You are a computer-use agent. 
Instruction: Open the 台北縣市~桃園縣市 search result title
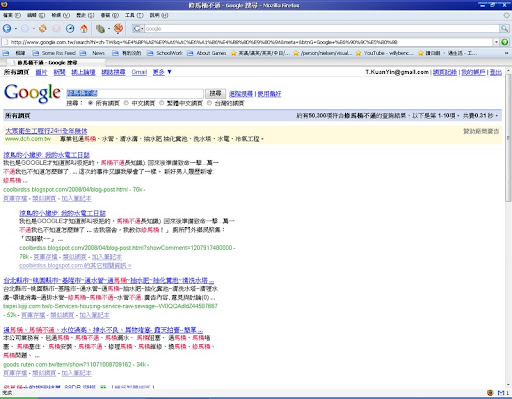(109, 280)
